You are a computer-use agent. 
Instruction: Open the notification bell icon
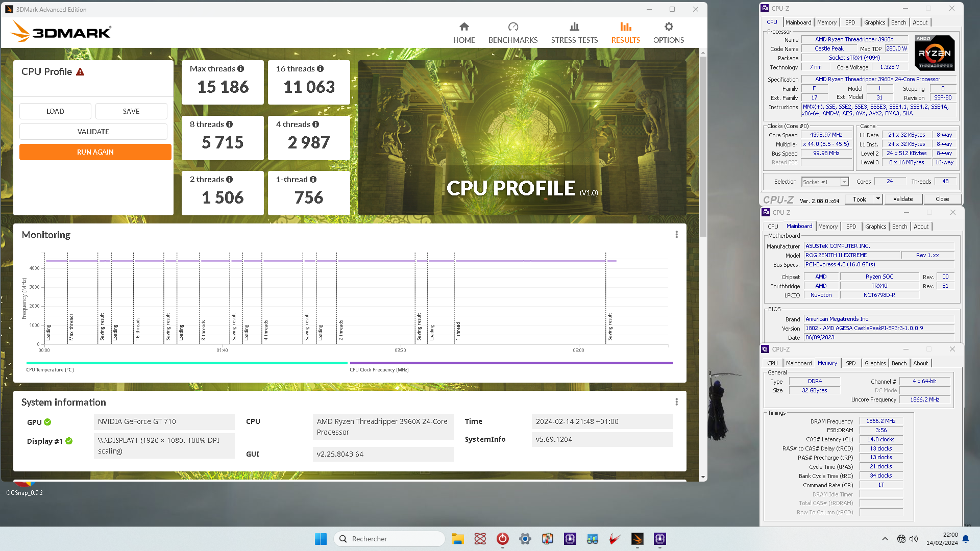click(966, 539)
